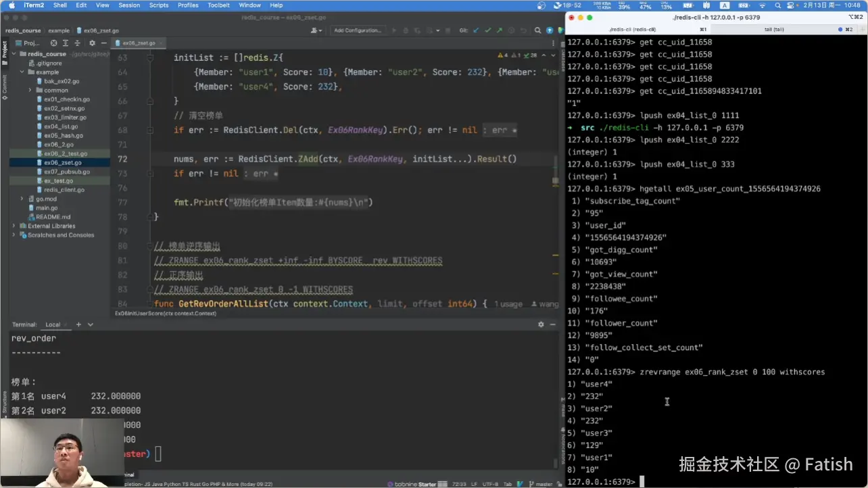Screen dimensions: 868x488
Task: Collapse the example folder
Action: (x=22, y=72)
